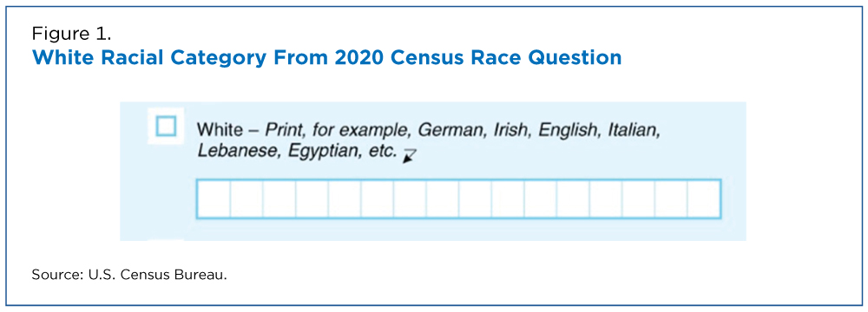The image size is (868, 312).
Task: Click the 'Source: U.S. Census Bureau.' text
Action: coord(129,275)
